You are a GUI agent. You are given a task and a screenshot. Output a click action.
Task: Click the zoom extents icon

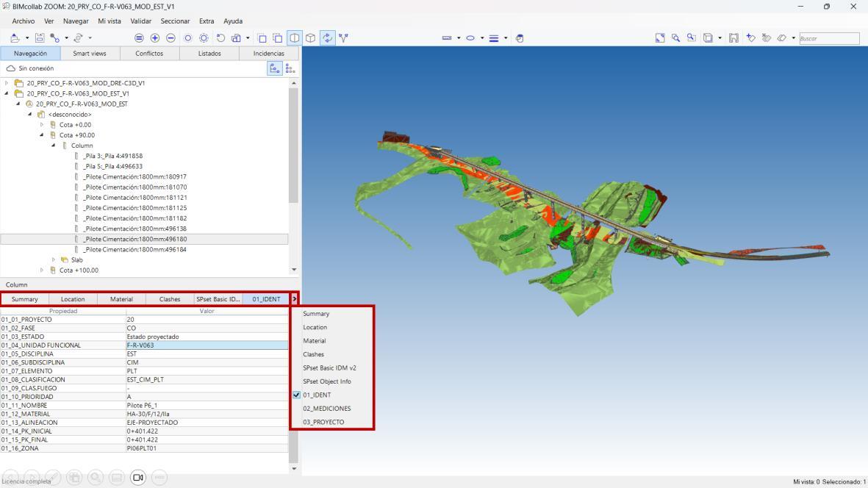pos(660,38)
